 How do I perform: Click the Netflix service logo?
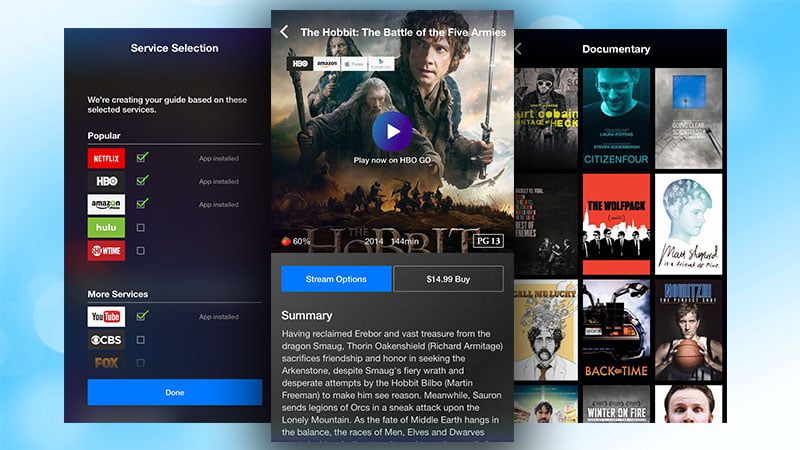click(106, 158)
